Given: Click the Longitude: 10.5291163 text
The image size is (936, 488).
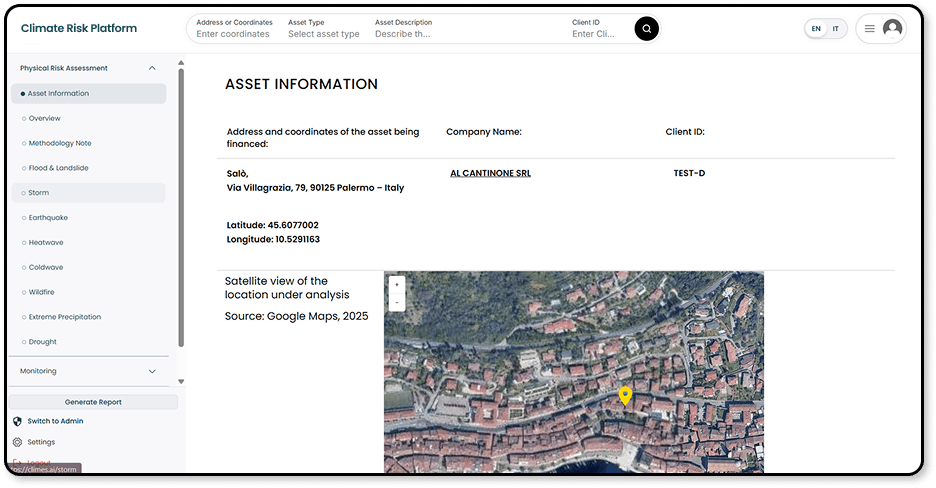Looking at the screenshot, I should (x=273, y=239).
